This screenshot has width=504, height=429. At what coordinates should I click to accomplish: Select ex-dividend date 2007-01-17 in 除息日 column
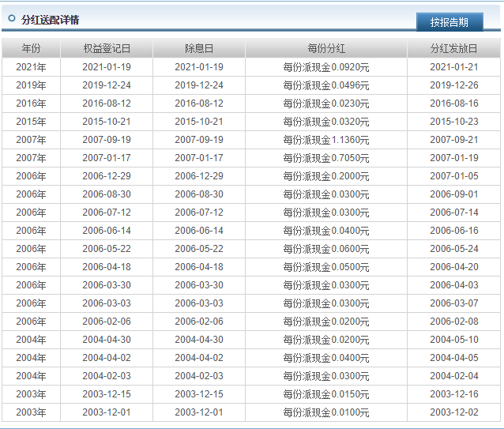point(199,158)
